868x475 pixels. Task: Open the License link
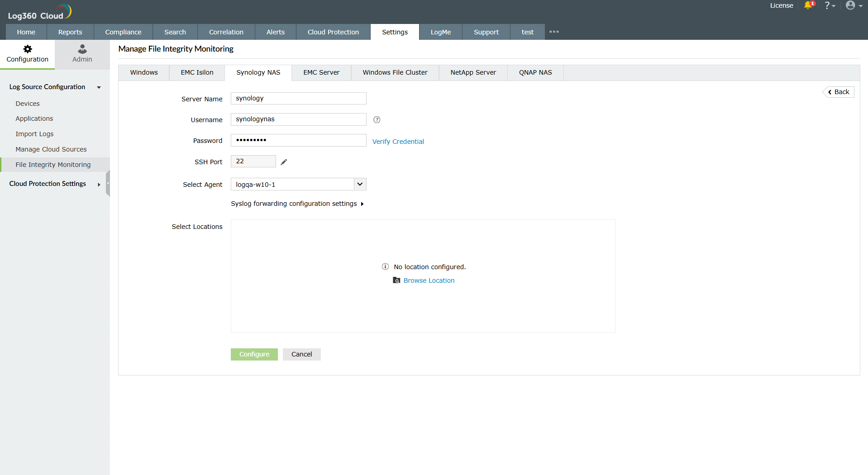(x=782, y=5)
